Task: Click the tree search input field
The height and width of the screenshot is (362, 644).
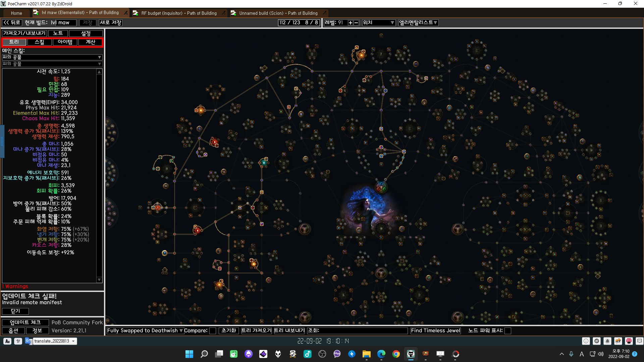Action: (362, 331)
